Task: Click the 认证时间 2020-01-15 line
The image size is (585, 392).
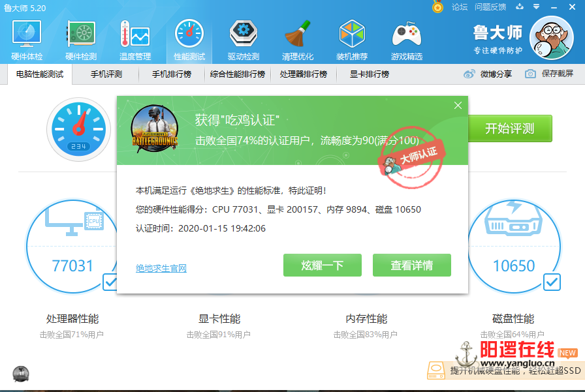Action: [200, 228]
